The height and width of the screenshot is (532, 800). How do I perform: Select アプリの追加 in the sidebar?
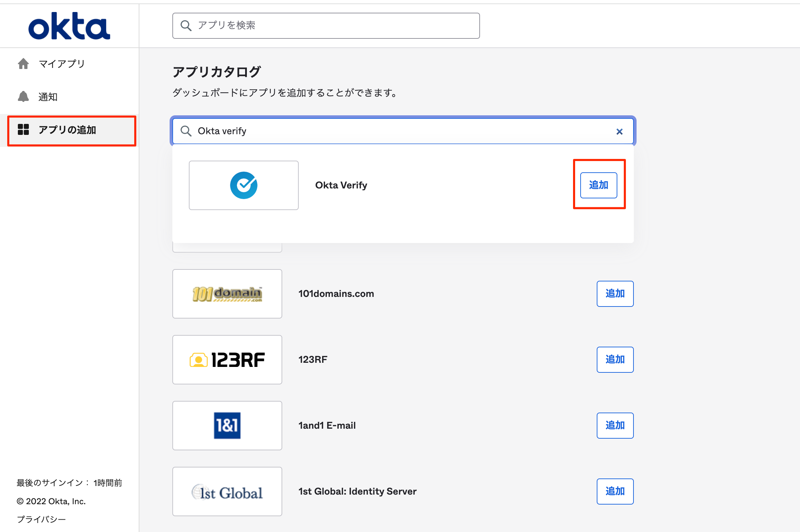[67, 130]
